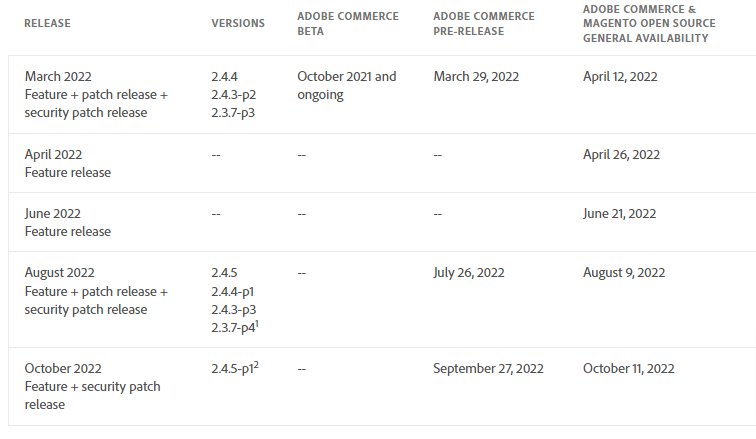
Task: Click the Adobe Commerce Pre-Release column header
Action: coord(484,23)
